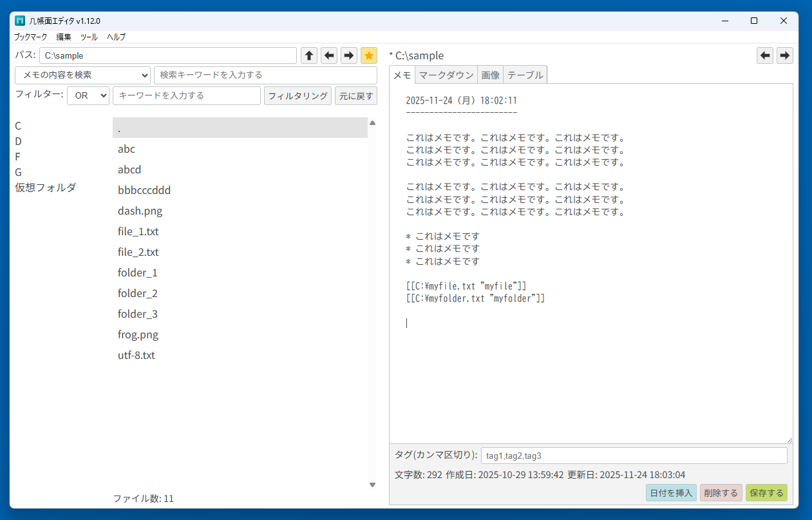The width and height of the screenshot is (812, 520).
Task: Click the 日付を挿入 button
Action: [671, 493]
